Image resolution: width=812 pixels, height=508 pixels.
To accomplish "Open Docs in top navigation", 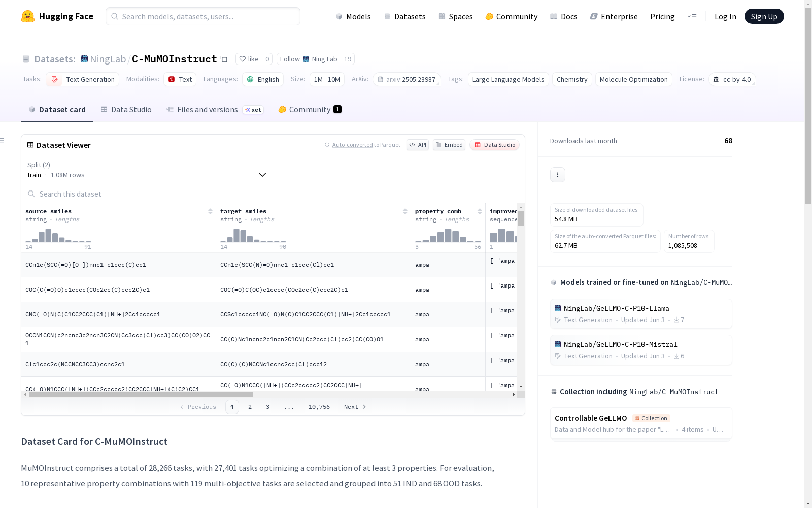I will 564,16.
